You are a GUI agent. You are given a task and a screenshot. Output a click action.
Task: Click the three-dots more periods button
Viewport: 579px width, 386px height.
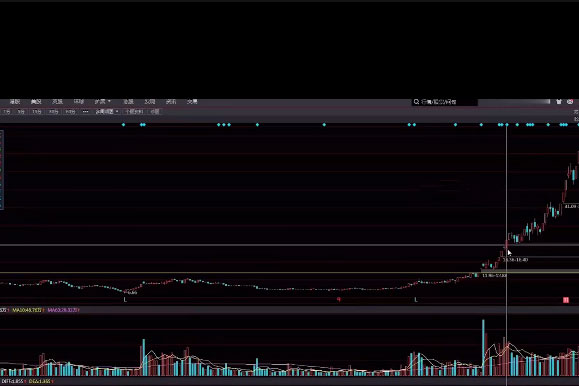(85, 112)
